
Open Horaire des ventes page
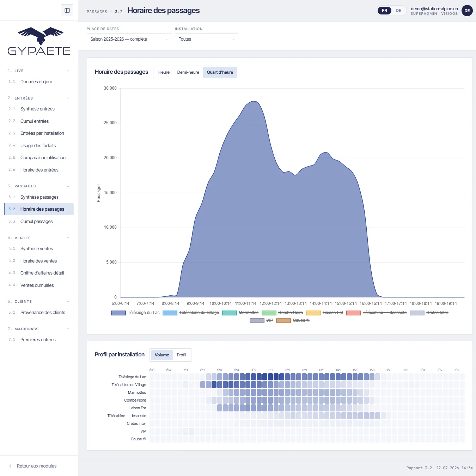pos(39,261)
